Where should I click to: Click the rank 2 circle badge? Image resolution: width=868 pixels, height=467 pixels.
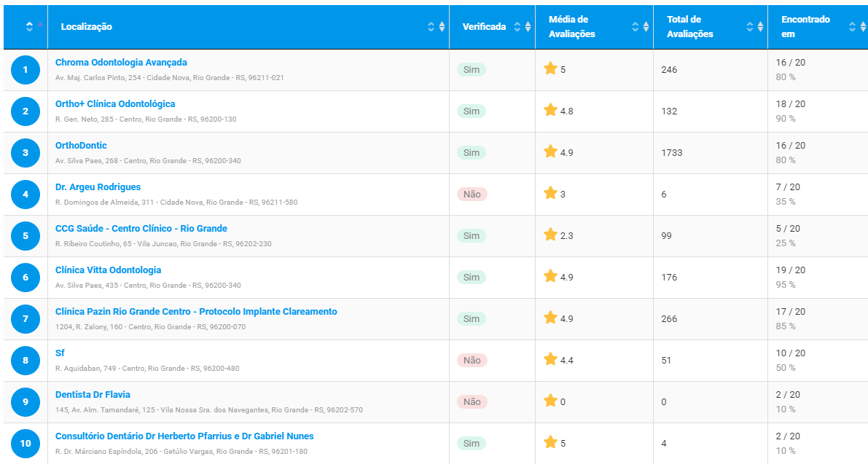click(x=26, y=111)
